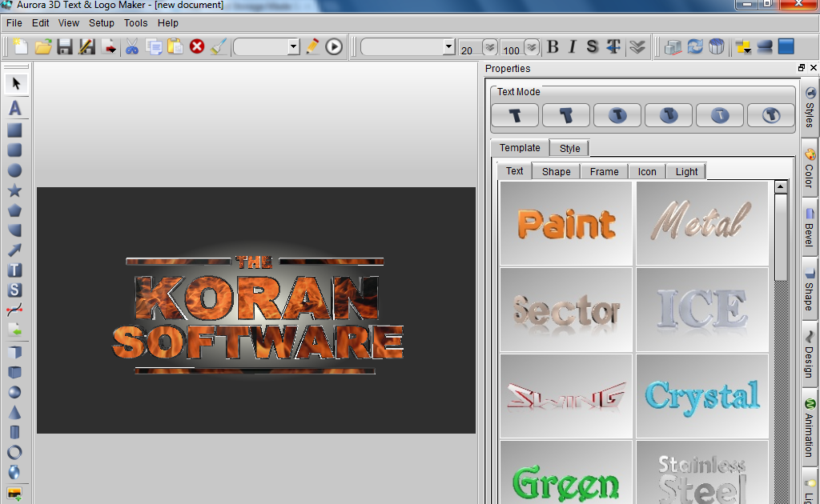The height and width of the screenshot is (504, 820).
Task: Delete object with red X icon
Action: 197,46
